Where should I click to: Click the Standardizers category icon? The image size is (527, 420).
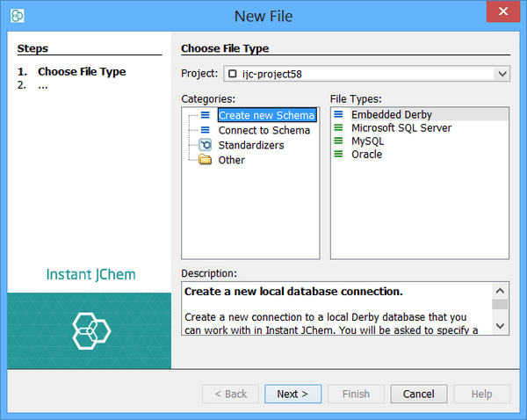pyautogui.click(x=205, y=145)
